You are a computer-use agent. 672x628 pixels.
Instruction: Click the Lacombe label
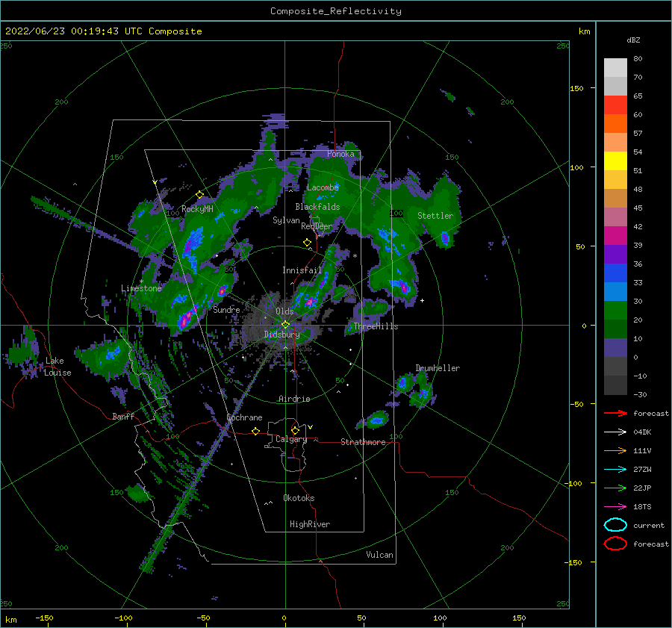pyautogui.click(x=323, y=187)
